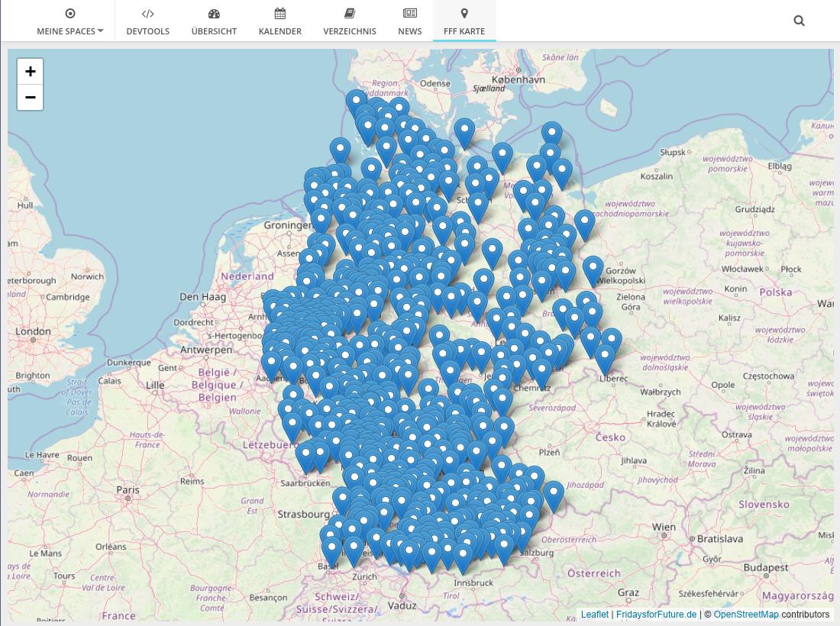The image size is (840, 626).
Task: Click the Bratislava city label
Action: click(719, 539)
